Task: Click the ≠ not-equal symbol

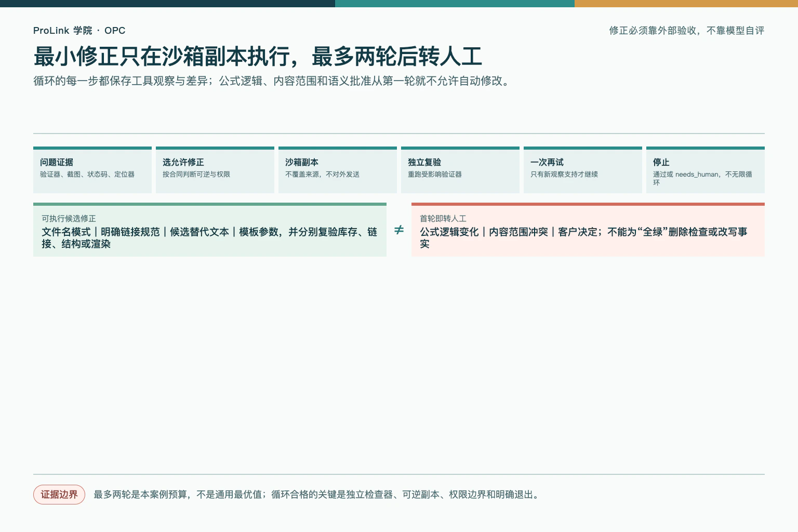Action: pos(399,230)
